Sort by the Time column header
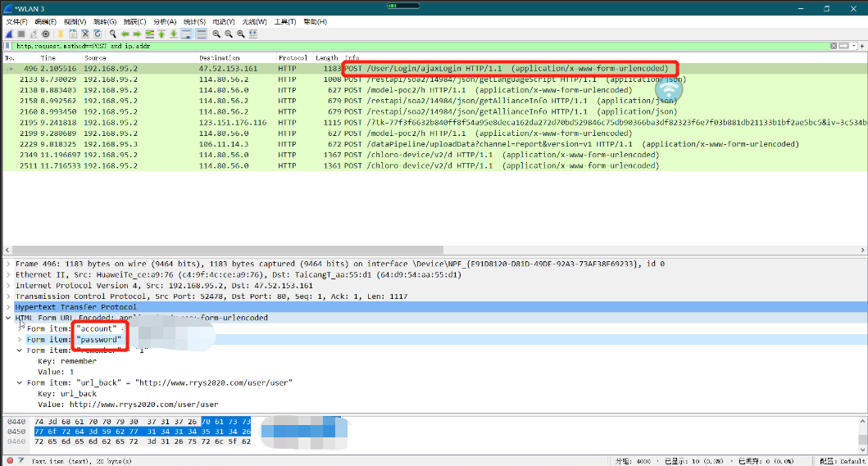Image resolution: width=868 pixels, height=466 pixels. click(x=60, y=57)
